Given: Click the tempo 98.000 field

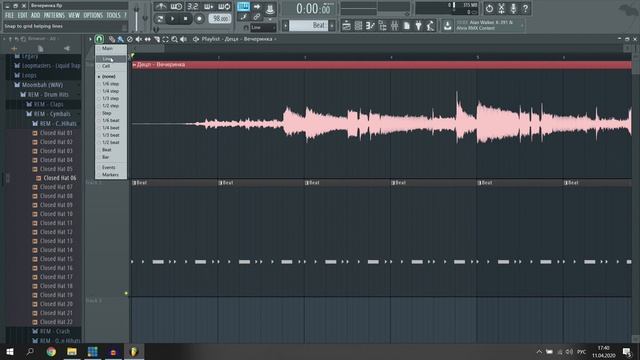Looking at the screenshot, I should point(220,19).
